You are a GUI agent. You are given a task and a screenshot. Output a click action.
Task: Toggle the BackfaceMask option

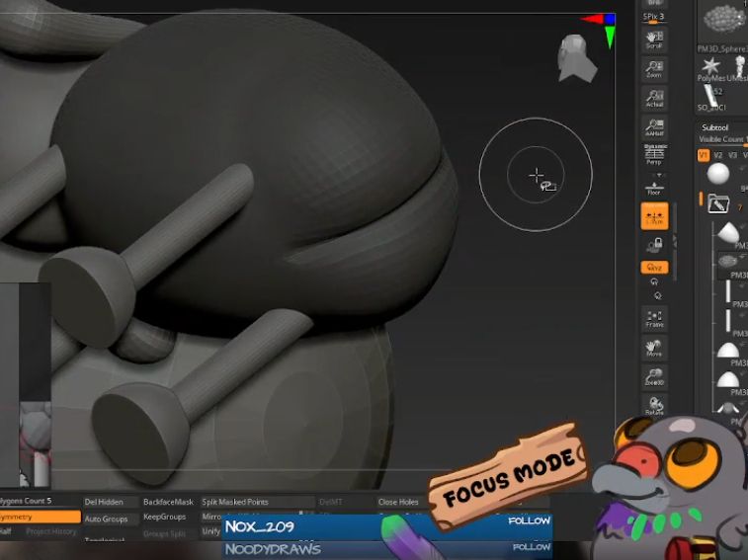tap(168, 502)
